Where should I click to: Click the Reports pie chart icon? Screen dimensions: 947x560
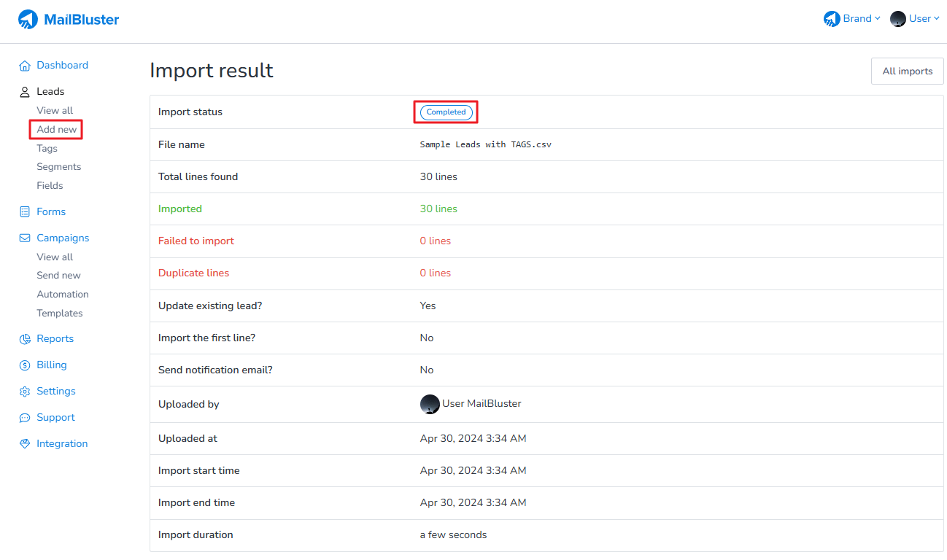(x=25, y=339)
